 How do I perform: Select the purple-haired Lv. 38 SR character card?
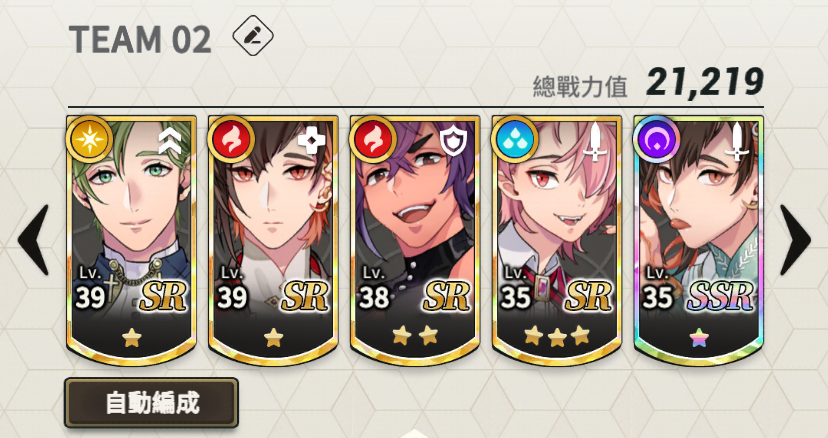(415, 240)
